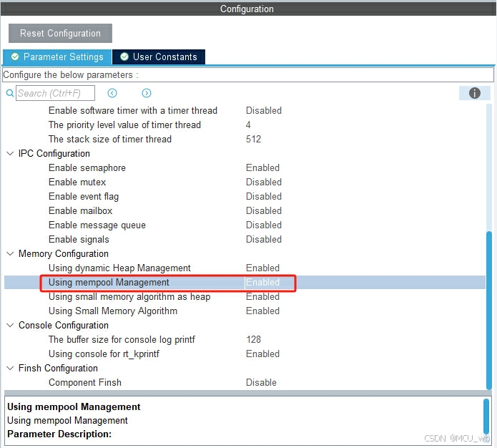497x448 pixels.
Task: Open Enabled value for mempool Management
Action: (x=262, y=282)
